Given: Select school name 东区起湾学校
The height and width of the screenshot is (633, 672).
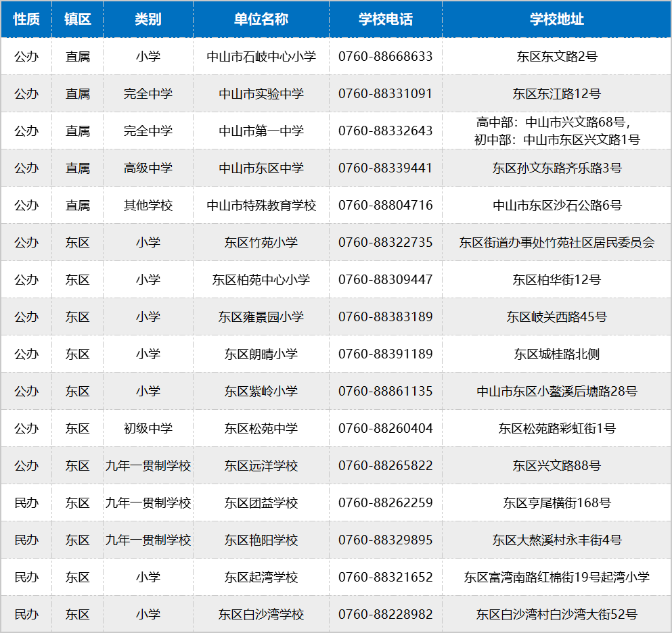Looking at the screenshot, I should click(x=261, y=578).
